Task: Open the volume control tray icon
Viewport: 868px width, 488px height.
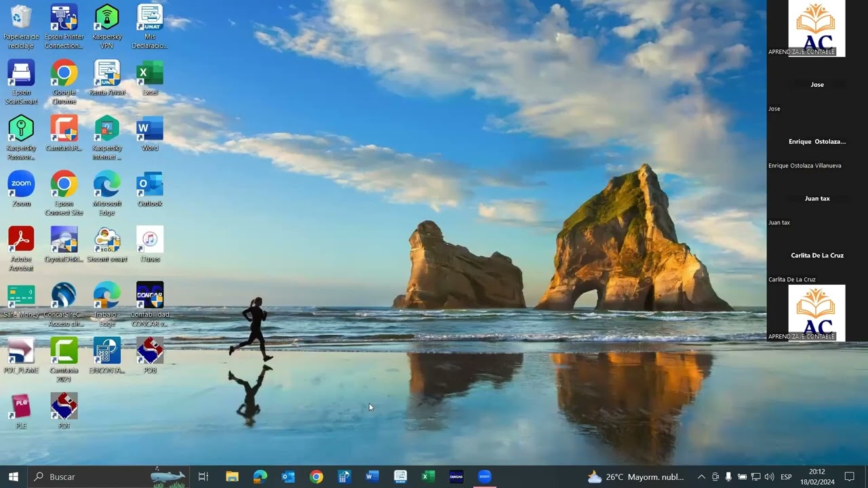Action: click(769, 476)
